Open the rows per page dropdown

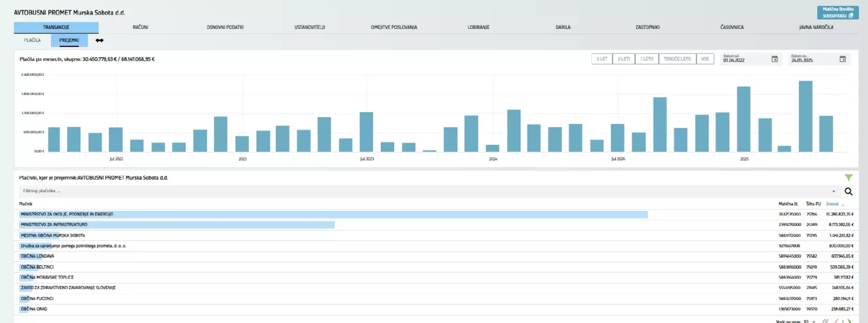813,321
